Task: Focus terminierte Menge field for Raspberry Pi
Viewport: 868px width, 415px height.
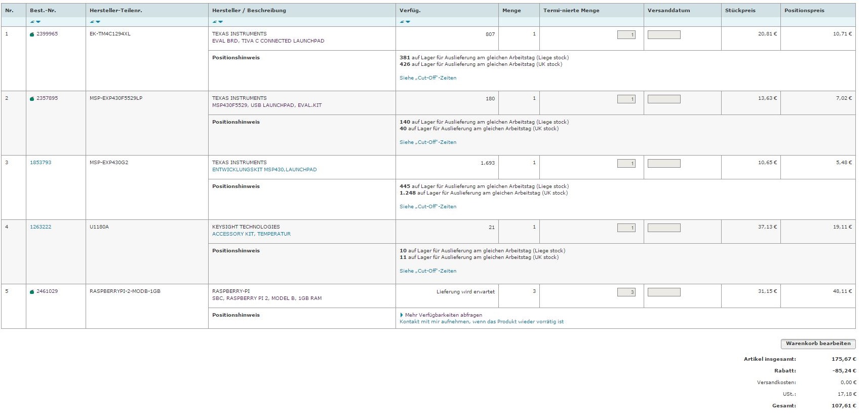Action: [x=626, y=292]
